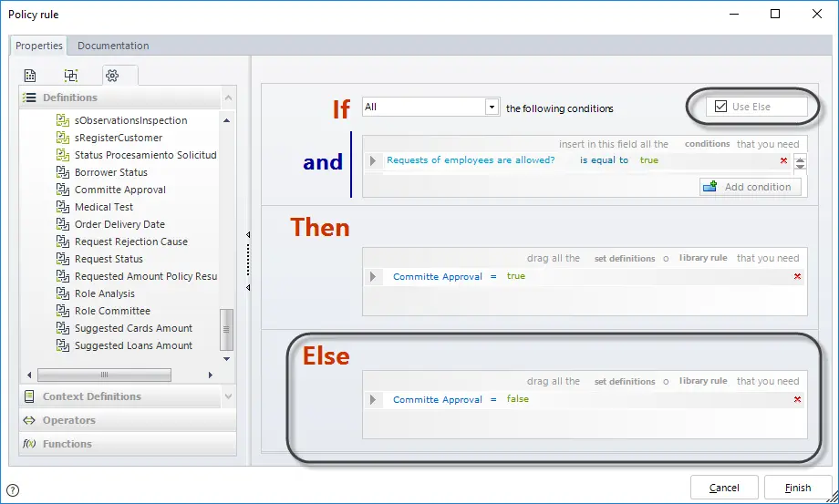Click icon beside Status Procesamiento Solicitud
This screenshot has width=839, height=504.
[x=63, y=155]
